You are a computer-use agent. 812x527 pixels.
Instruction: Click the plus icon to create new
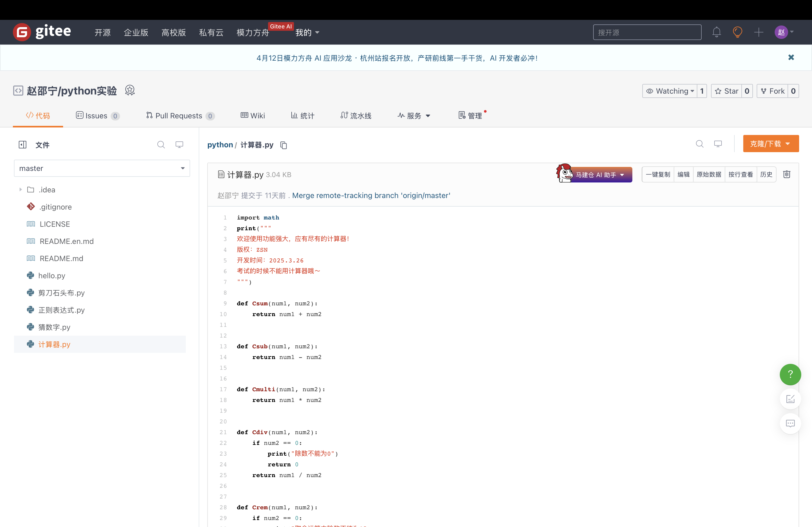tap(759, 32)
